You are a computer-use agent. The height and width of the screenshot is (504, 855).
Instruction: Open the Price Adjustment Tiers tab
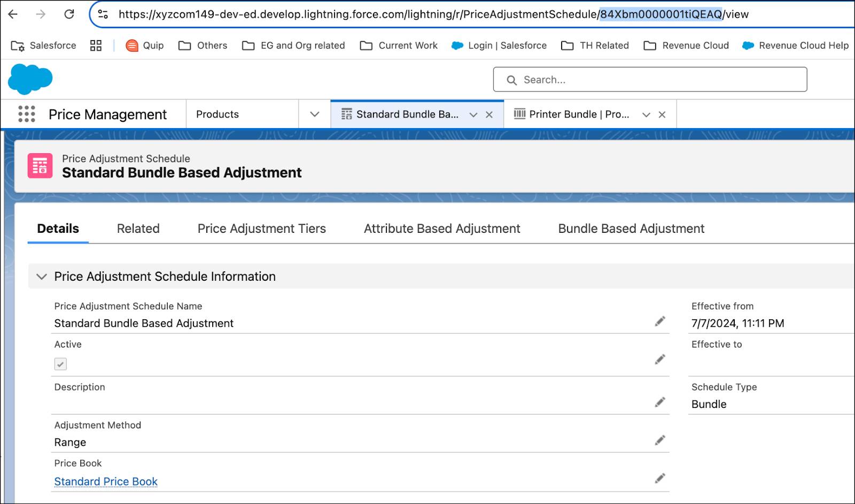(262, 229)
